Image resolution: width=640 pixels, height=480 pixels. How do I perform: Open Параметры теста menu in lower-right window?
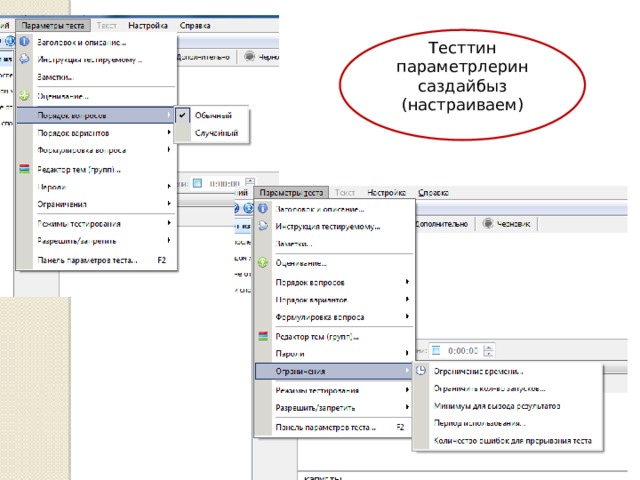click(291, 192)
